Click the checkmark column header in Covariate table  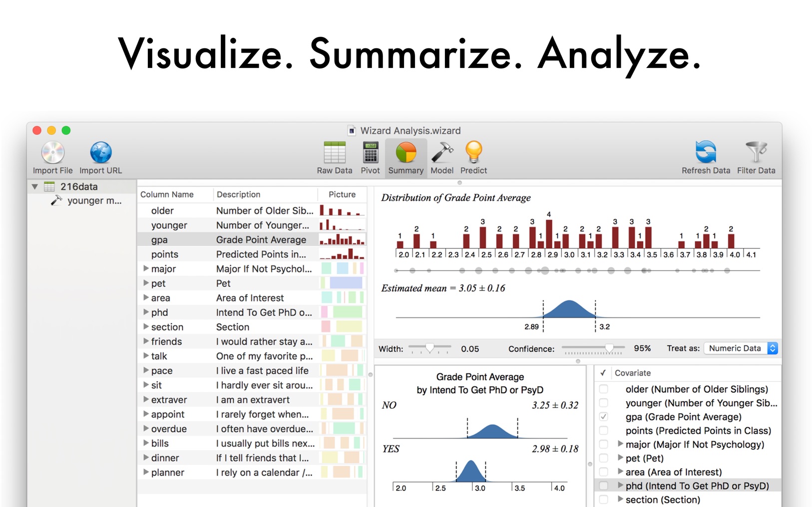tap(603, 373)
